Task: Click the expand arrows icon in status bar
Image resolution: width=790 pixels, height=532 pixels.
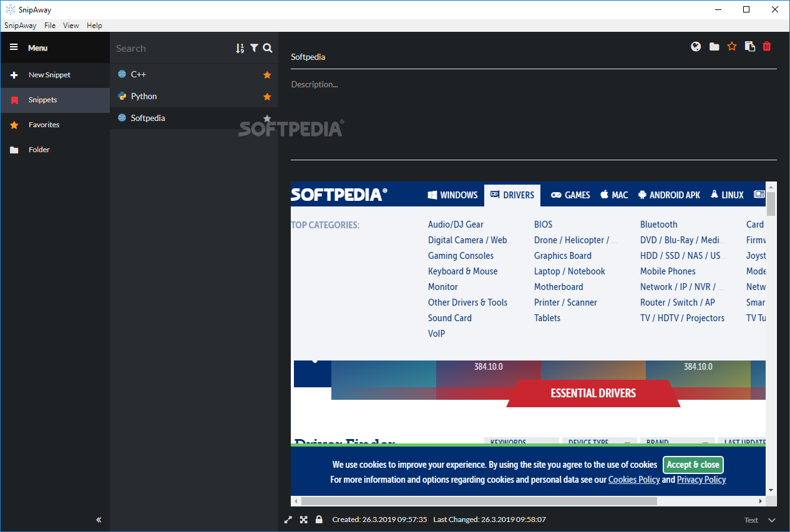Action: tap(288, 520)
